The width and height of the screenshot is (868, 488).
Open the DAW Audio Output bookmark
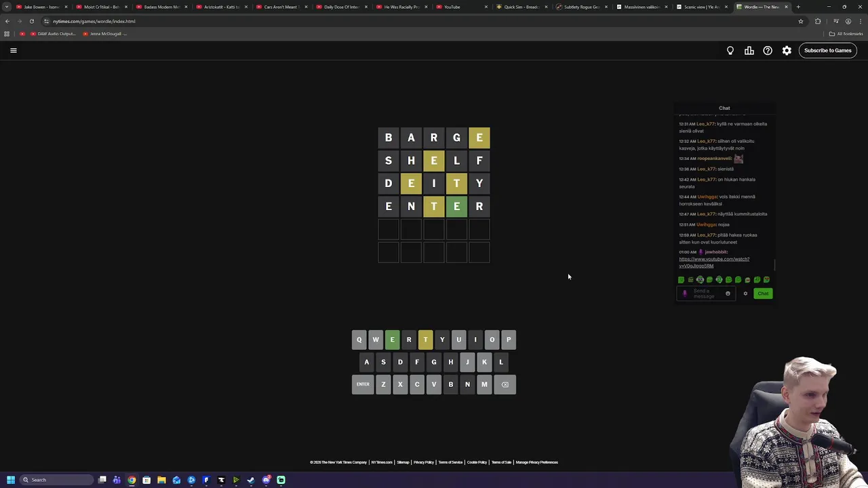pos(52,34)
